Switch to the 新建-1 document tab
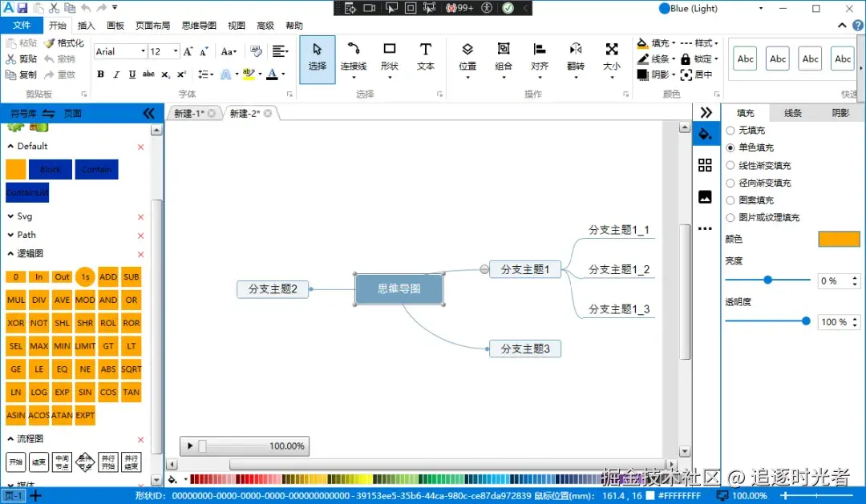Image resolution: width=866 pixels, height=504 pixels. [x=189, y=113]
